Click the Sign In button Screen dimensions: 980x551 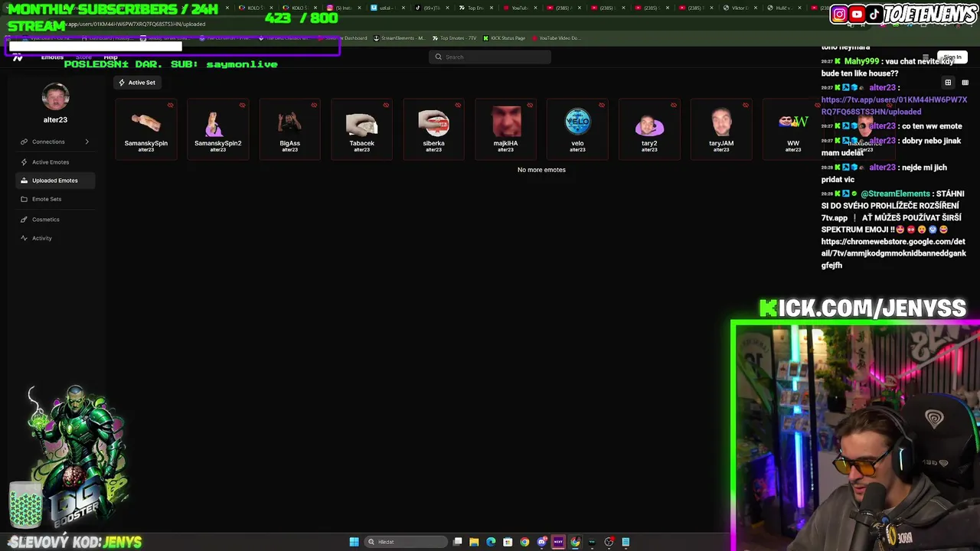pos(952,57)
